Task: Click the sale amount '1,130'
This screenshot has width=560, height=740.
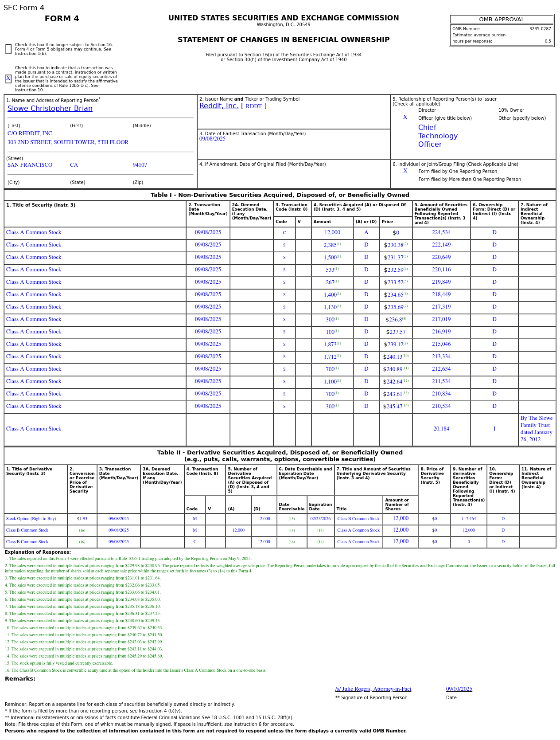Action: [330, 307]
